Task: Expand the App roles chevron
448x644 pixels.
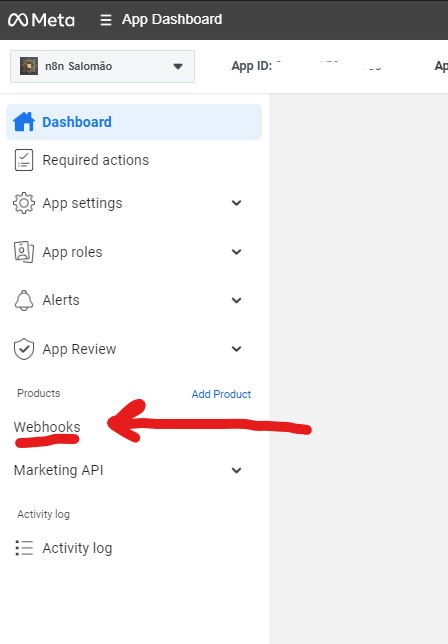Action: (x=237, y=252)
